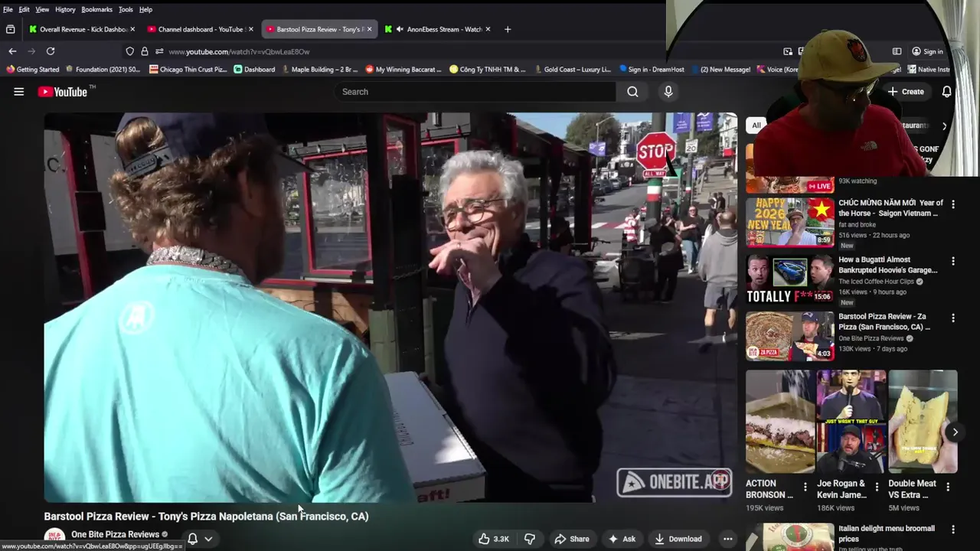Click tracking protection shield icon
Image resolution: width=980 pixels, height=551 pixels.
pyautogui.click(x=129, y=51)
